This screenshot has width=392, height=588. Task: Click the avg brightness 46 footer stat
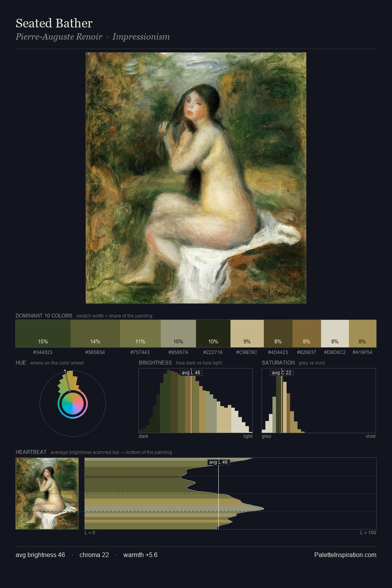click(40, 555)
